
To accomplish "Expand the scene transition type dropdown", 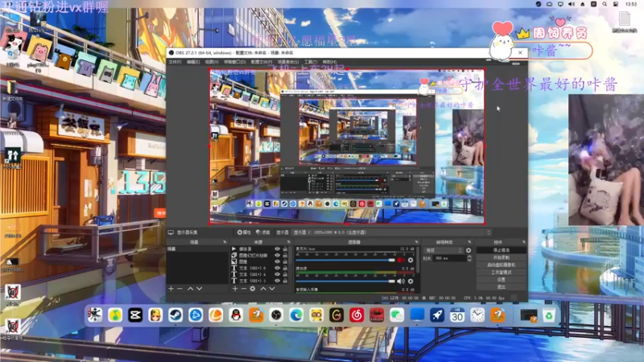I will (x=444, y=250).
